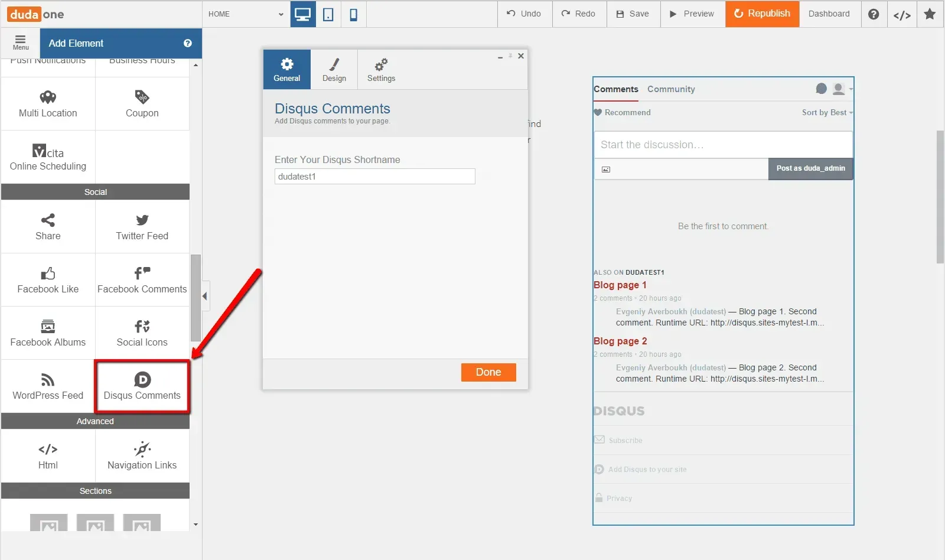Add the Facebook Comments element

coord(142,280)
